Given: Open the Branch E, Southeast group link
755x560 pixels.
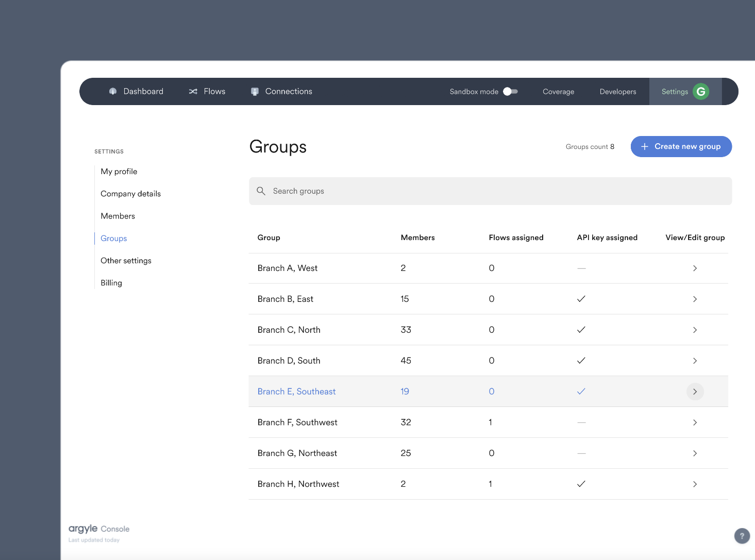Looking at the screenshot, I should click(x=296, y=391).
